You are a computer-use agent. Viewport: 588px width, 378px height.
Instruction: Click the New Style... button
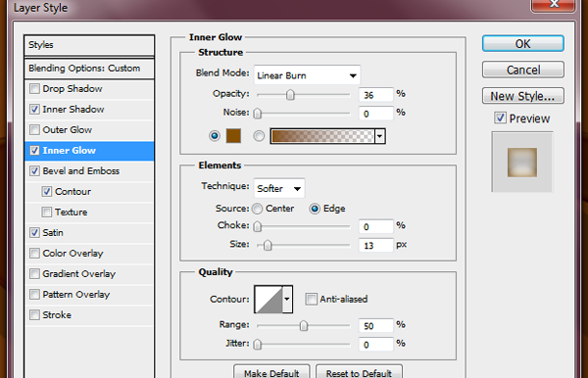(x=522, y=96)
